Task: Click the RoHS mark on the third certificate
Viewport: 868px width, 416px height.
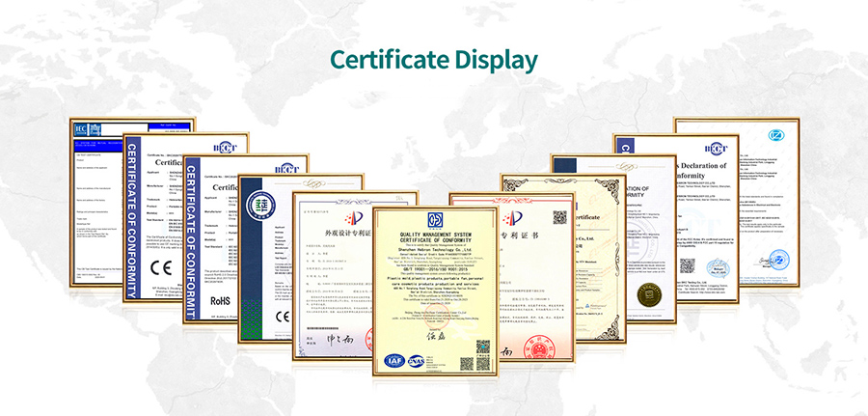Action: (x=220, y=301)
